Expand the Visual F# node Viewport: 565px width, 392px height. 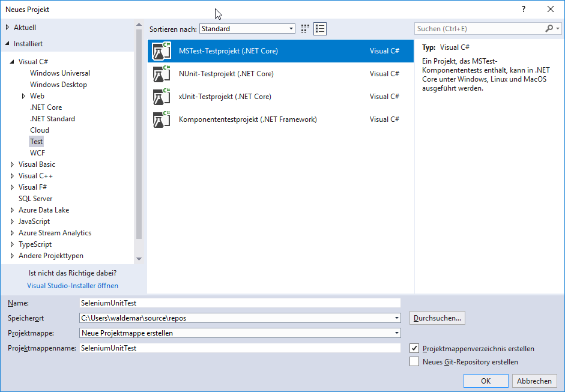tap(12, 187)
